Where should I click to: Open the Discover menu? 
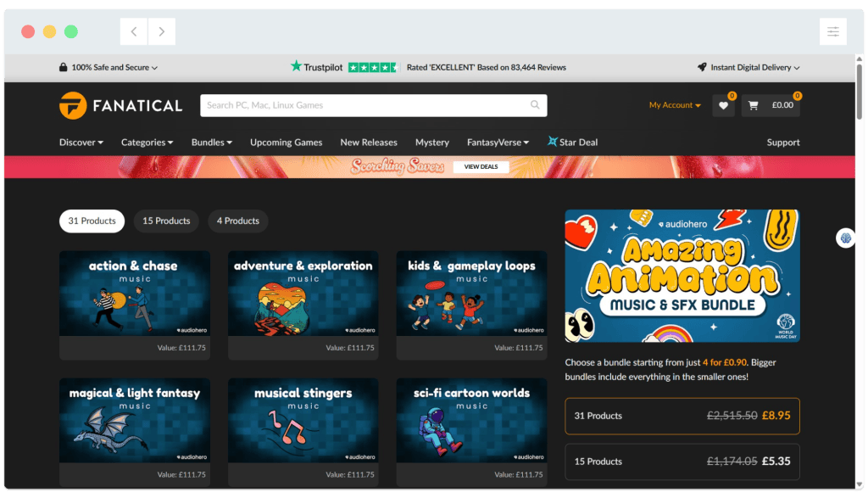pyautogui.click(x=81, y=143)
